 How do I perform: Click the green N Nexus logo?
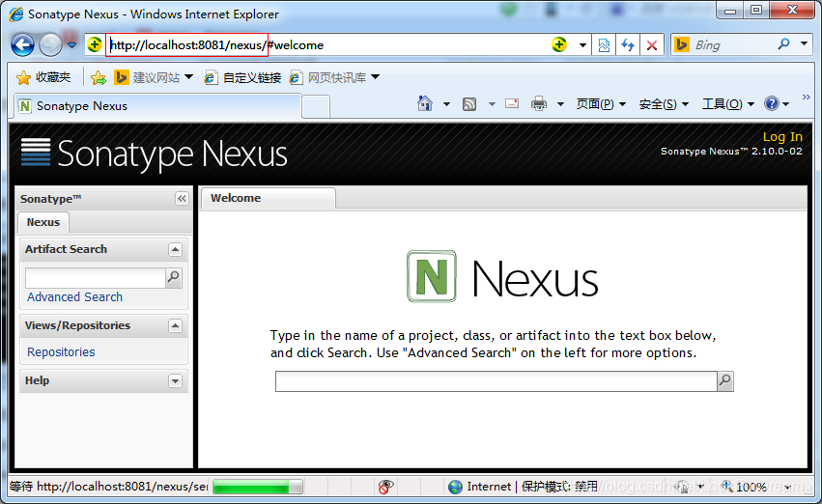click(x=432, y=276)
